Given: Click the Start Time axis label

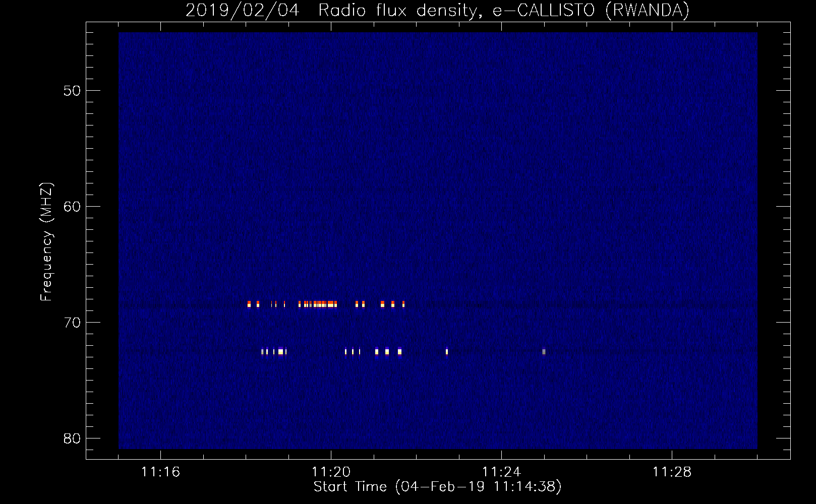Looking at the screenshot, I should point(437,486).
